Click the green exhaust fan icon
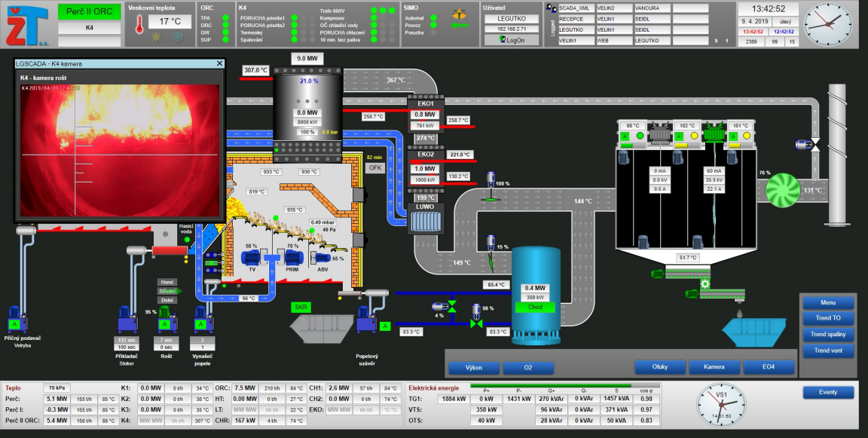This screenshot has height=438, width=868. click(x=783, y=190)
